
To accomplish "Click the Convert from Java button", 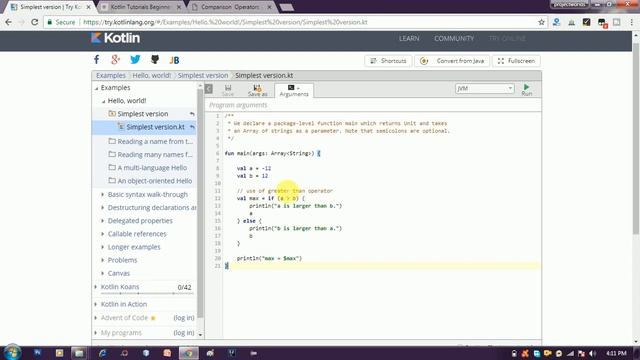I will pos(452,61).
